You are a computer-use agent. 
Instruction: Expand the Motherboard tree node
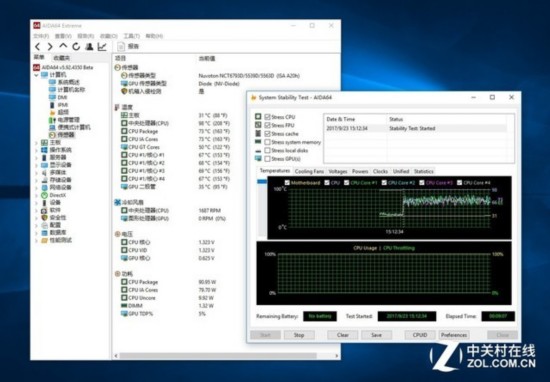(x=36, y=142)
